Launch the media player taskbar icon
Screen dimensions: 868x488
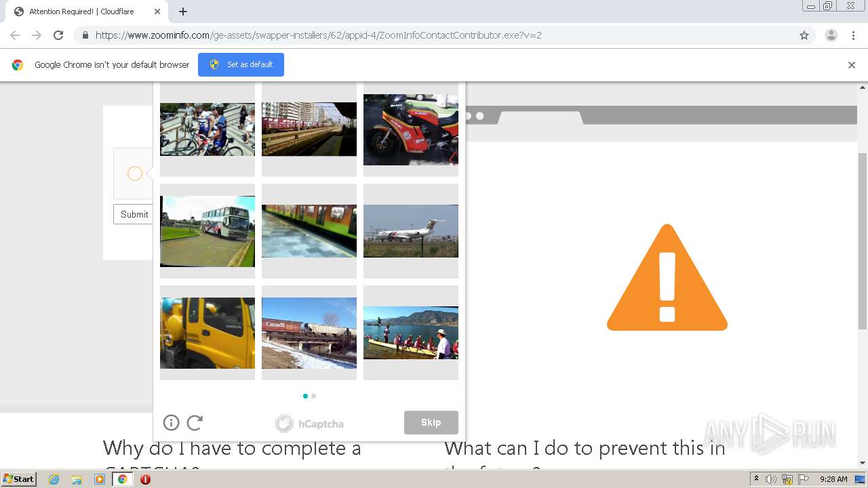100,479
